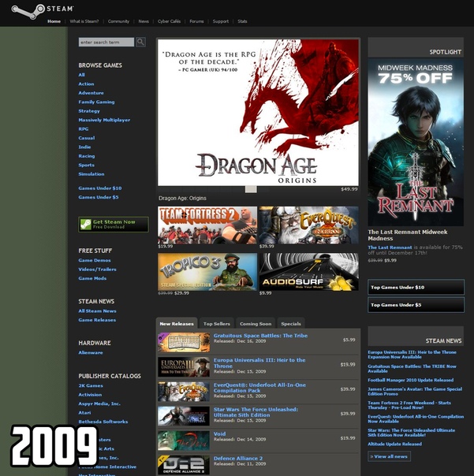The image size is (474, 476).
Task: Open the Videos/Trailers link
Action: pyautogui.click(x=97, y=270)
